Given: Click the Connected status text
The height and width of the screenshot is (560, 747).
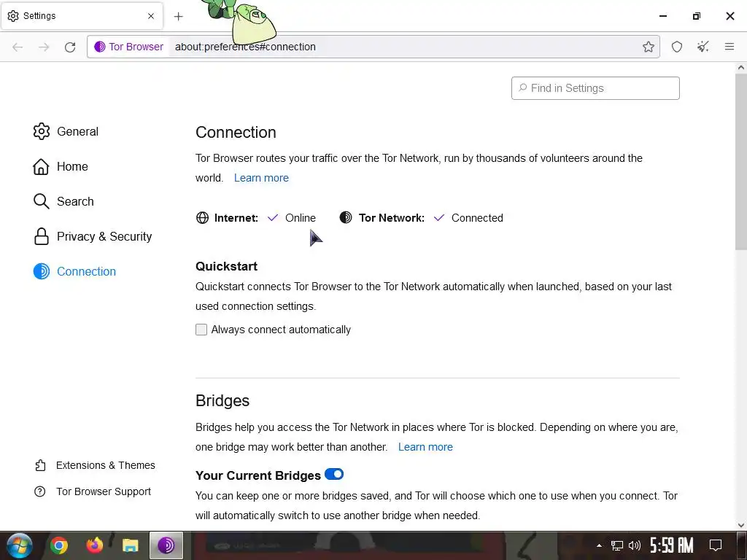Looking at the screenshot, I should point(477,217).
